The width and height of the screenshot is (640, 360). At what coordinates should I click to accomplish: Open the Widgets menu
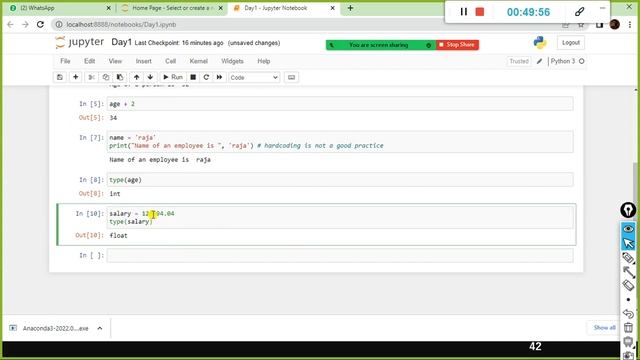coord(232,61)
